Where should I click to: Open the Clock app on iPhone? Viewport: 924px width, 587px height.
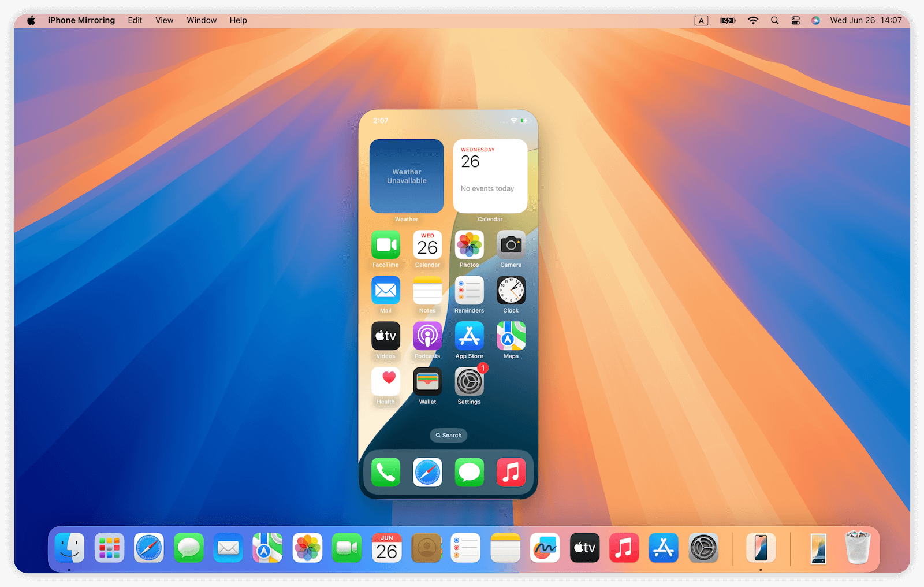click(511, 291)
